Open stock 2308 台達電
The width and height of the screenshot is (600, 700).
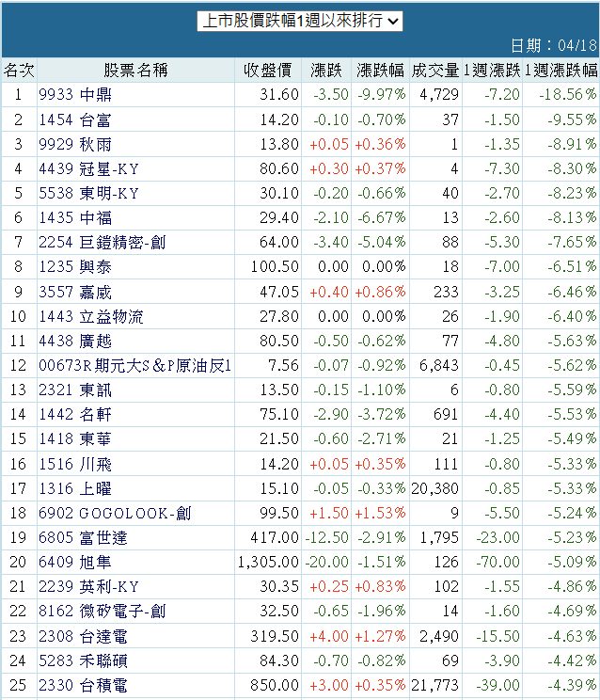point(83,636)
